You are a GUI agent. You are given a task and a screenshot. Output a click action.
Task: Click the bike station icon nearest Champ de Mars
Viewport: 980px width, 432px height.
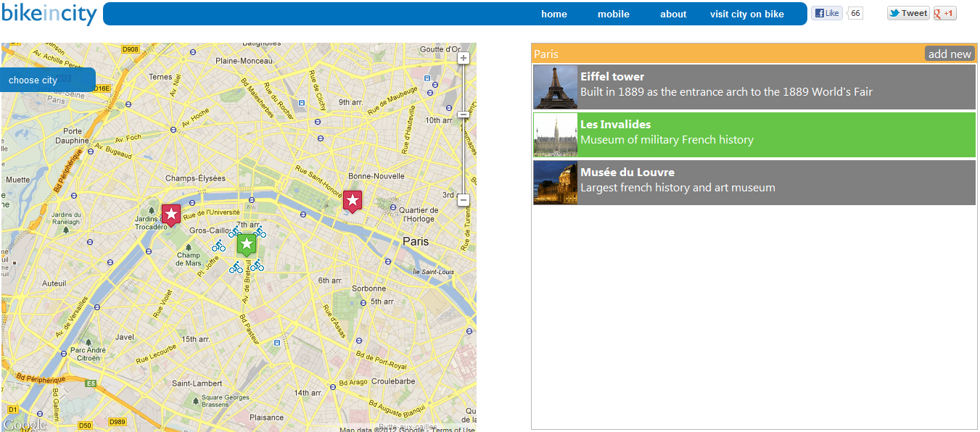218,246
